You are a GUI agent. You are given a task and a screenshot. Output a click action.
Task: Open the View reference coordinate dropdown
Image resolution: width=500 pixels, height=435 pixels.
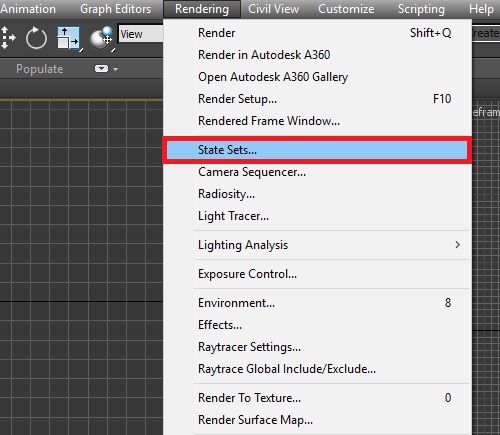click(x=141, y=34)
